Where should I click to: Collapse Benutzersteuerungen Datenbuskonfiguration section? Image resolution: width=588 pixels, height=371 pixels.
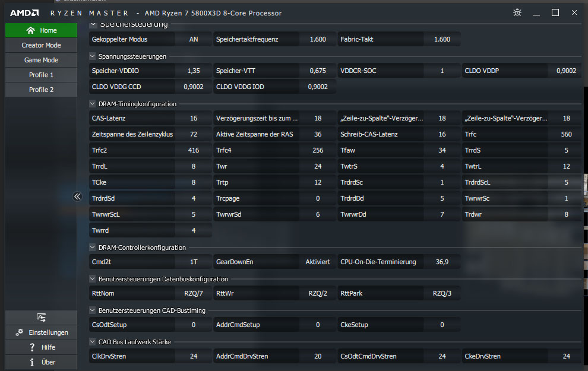93,279
